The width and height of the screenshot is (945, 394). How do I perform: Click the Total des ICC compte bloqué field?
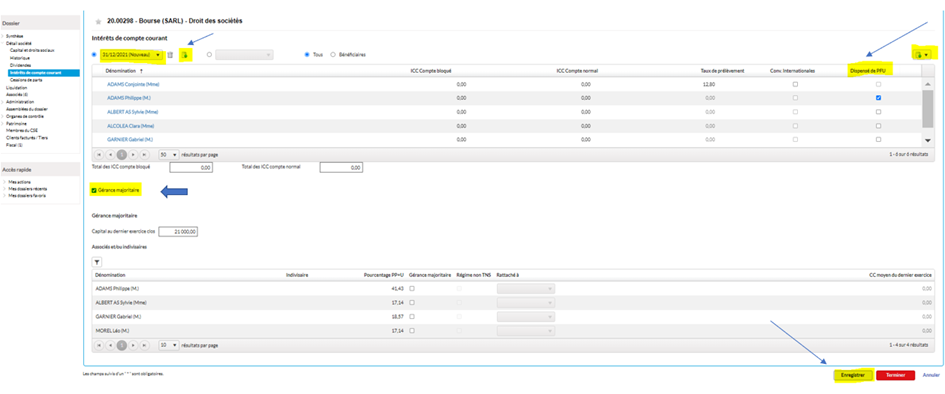click(190, 167)
